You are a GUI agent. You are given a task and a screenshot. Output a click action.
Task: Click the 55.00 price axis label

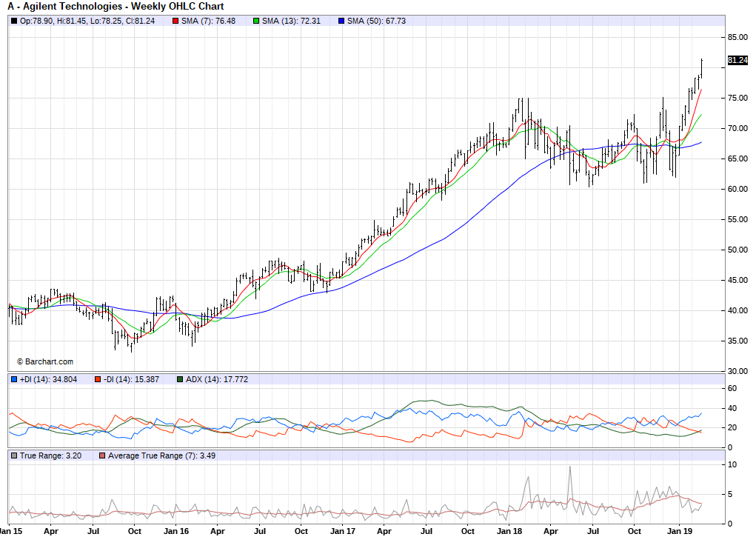tap(737, 219)
